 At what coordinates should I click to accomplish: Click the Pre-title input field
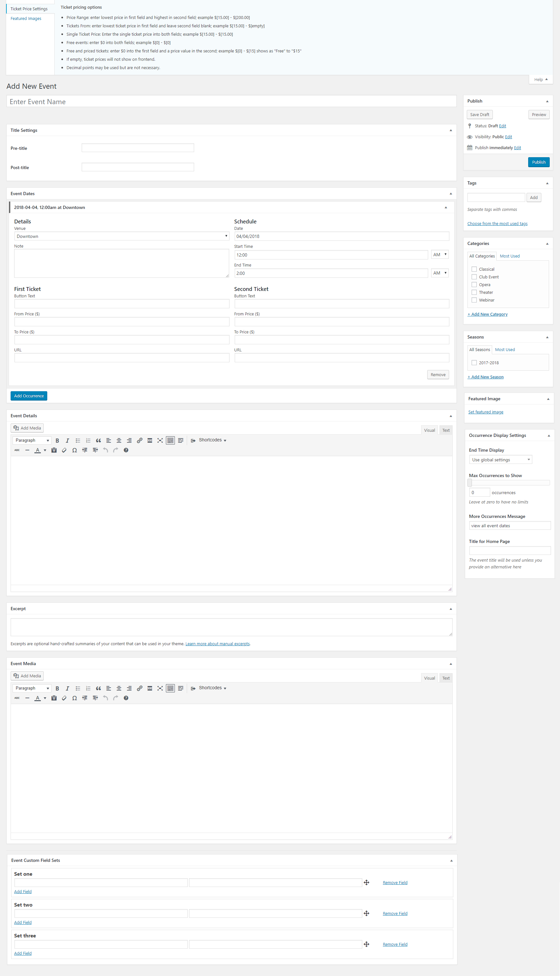pos(138,148)
